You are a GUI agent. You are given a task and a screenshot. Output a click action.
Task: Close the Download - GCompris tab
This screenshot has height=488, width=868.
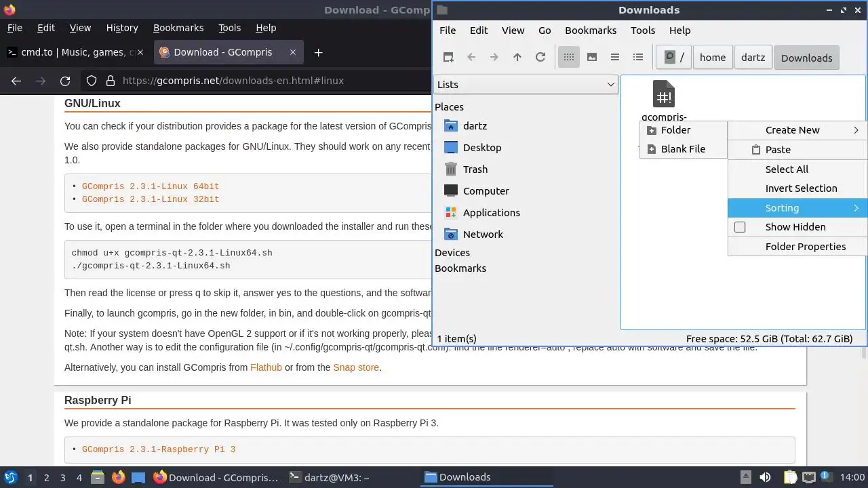click(x=293, y=52)
